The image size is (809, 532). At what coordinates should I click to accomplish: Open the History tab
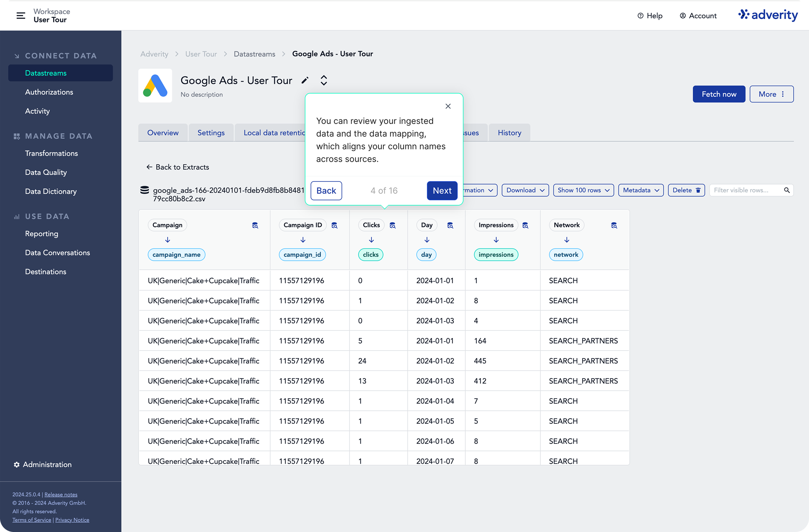click(509, 133)
